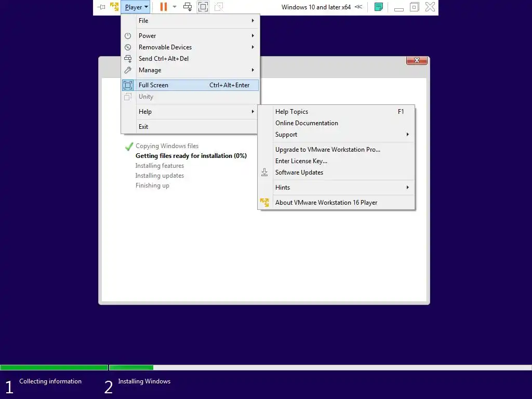Select Full Screen menu entry
Image resolution: width=532 pixels, height=399 pixels.
[x=190, y=85]
